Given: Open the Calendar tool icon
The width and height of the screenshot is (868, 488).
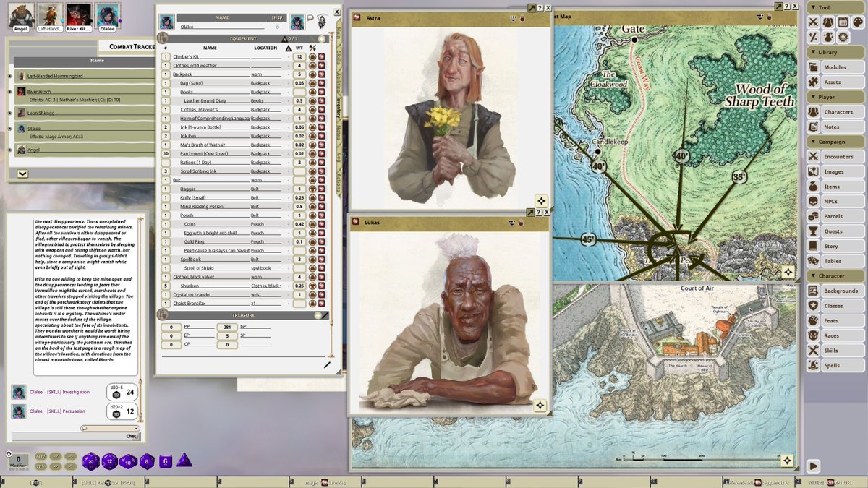Looking at the screenshot, I should point(843,22).
